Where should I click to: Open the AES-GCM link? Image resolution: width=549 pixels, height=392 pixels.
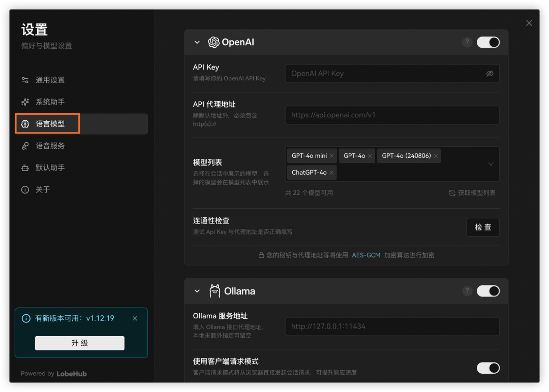coord(366,255)
